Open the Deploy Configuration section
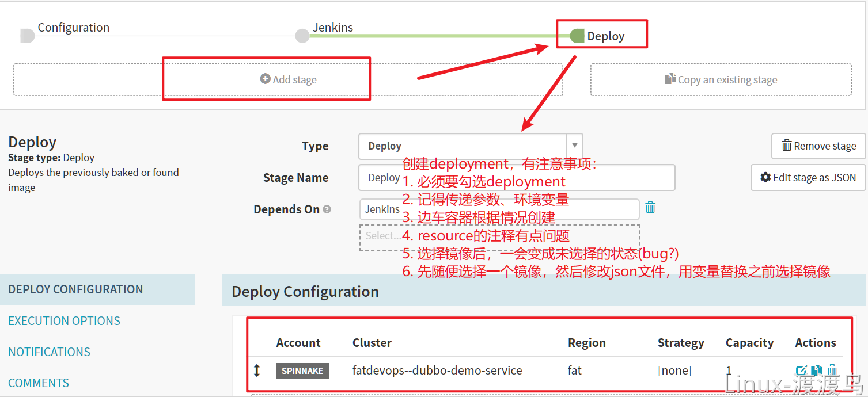This screenshot has width=868, height=401. [x=98, y=289]
